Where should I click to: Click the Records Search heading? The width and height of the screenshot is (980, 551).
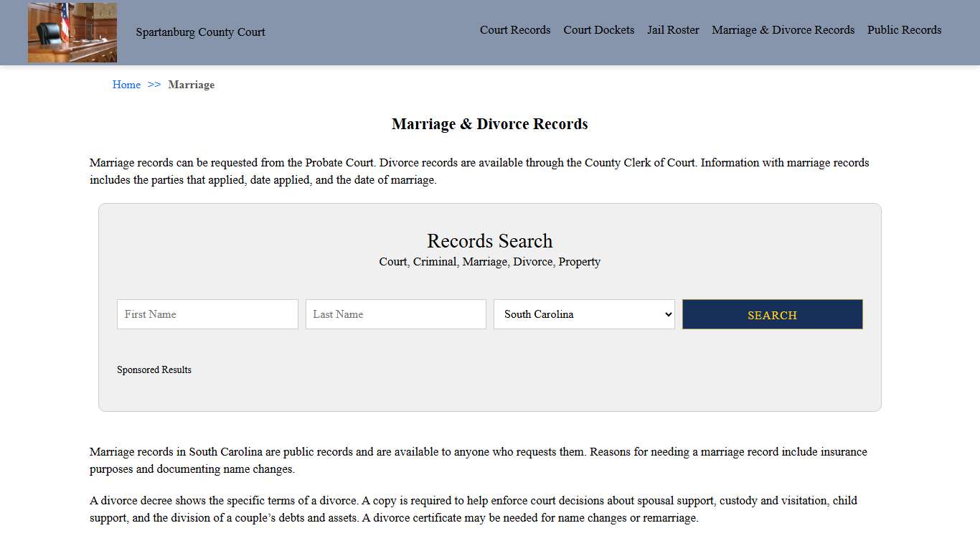[489, 241]
